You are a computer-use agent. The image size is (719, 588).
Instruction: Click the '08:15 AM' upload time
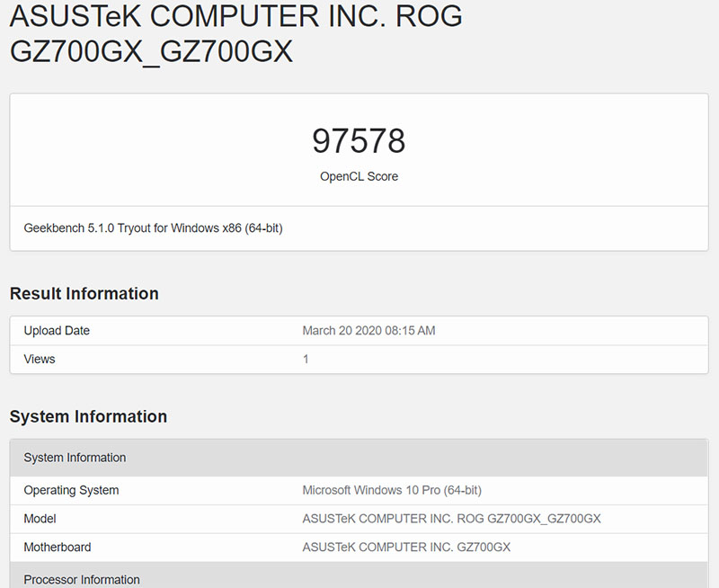(x=409, y=331)
